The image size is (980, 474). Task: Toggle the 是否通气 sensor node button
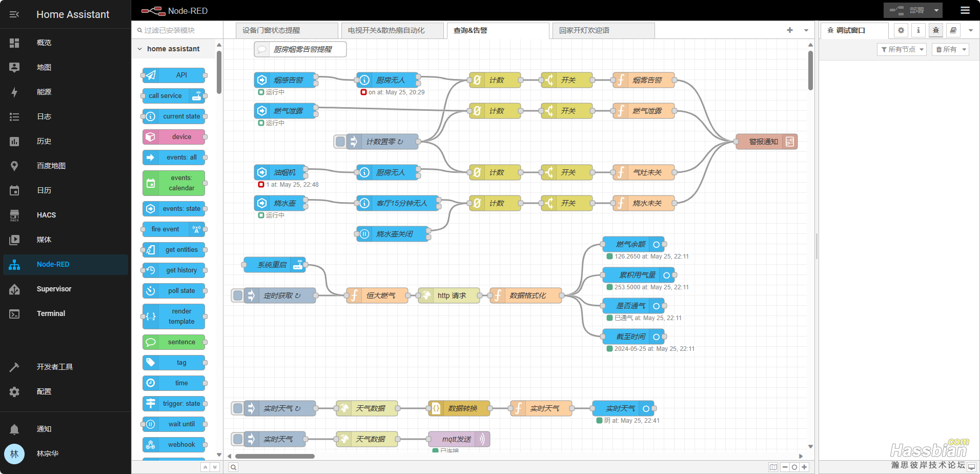click(657, 306)
